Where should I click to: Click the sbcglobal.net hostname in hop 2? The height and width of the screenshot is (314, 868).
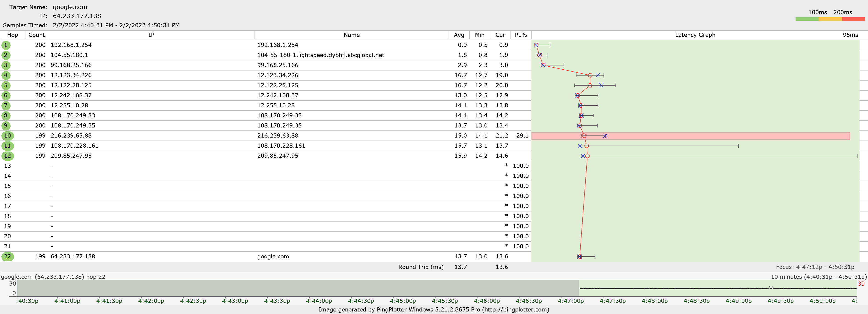(320, 55)
